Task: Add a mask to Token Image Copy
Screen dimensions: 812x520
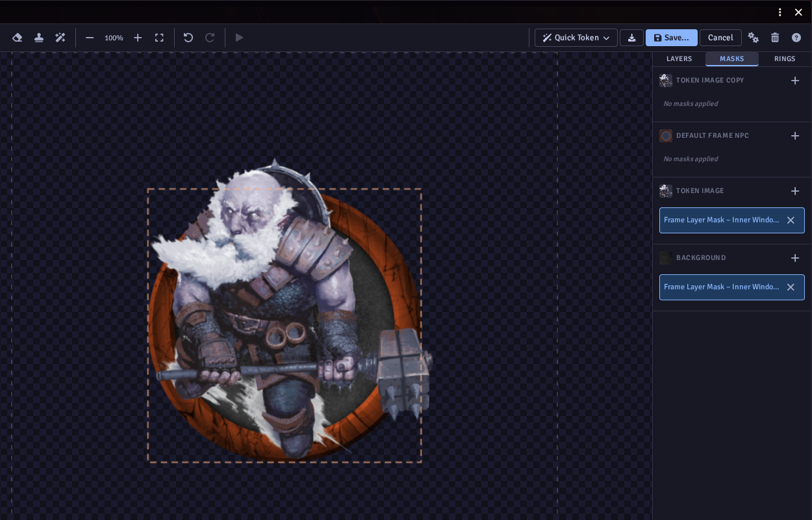Action: [x=795, y=81]
